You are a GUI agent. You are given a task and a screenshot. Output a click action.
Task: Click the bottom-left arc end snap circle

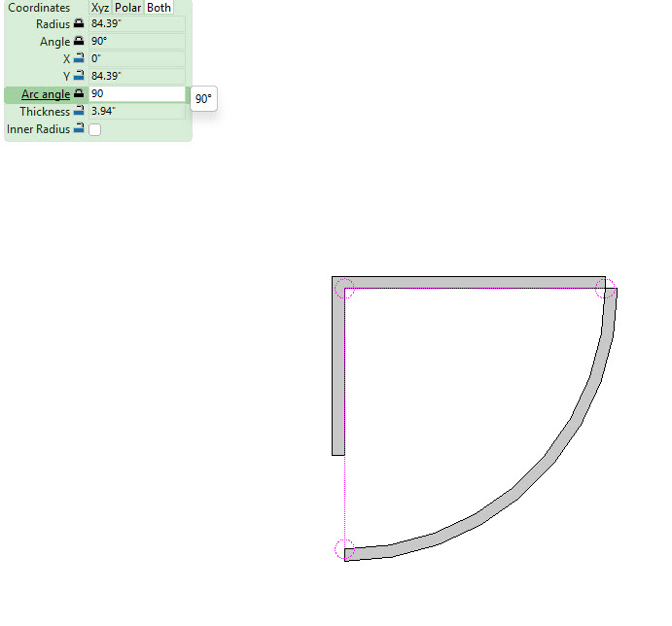(x=344, y=549)
